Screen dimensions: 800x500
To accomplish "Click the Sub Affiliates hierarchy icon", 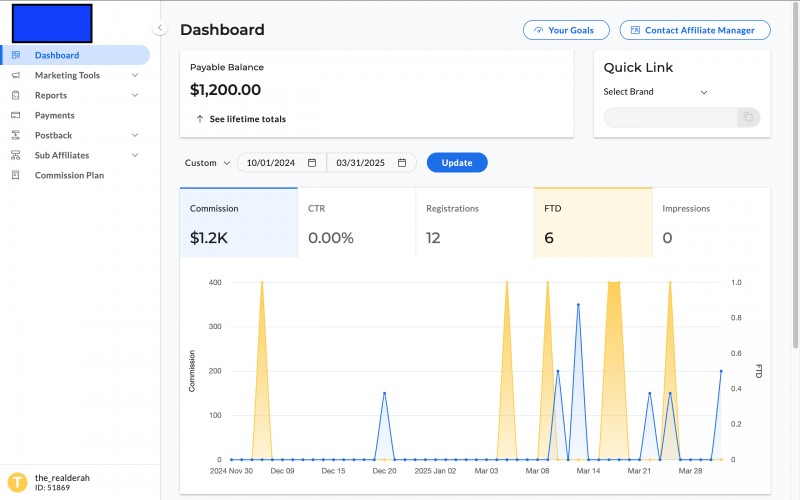I will click(15, 155).
